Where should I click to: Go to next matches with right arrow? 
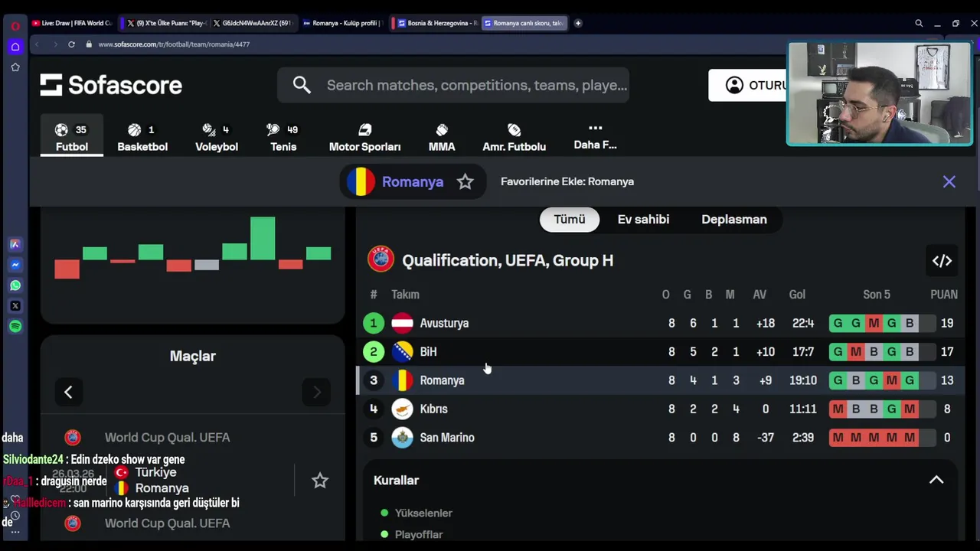pyautogui.click(x=317, y=393)
